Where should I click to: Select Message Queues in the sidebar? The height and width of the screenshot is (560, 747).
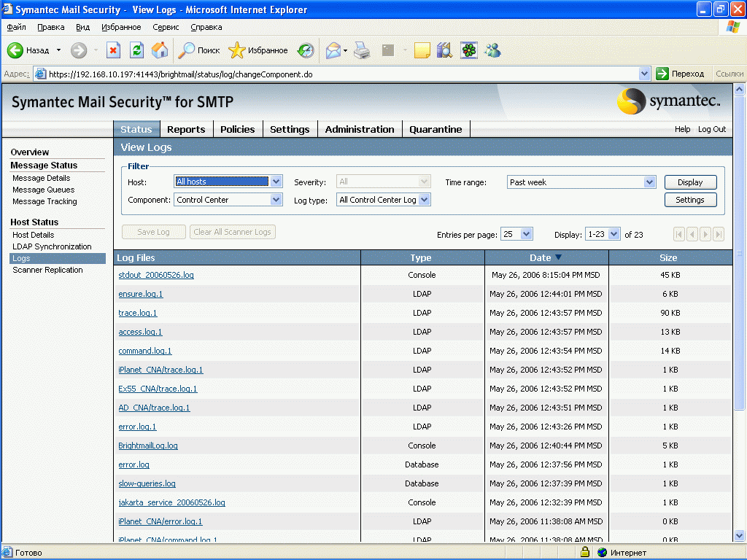click(x=44, y=190)
